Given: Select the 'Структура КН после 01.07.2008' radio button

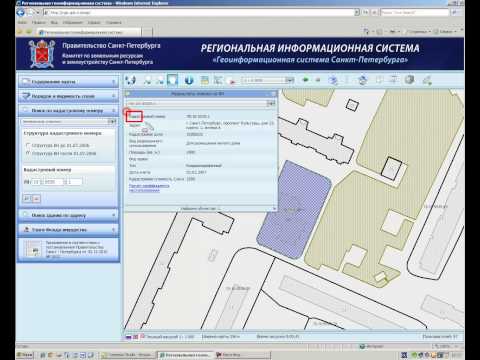Looking at the screenshot, I should [x=28, y=153].
